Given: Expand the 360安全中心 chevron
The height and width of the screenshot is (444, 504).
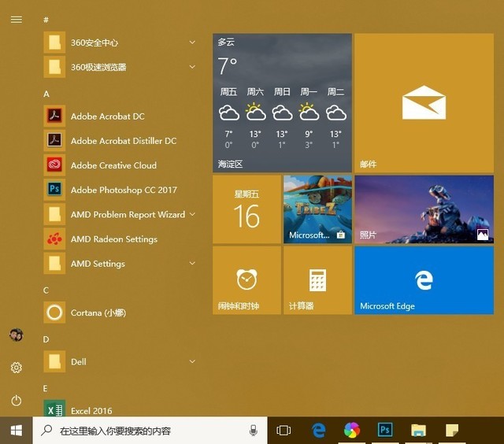Looking at the screenshot, I should pyautogui.click(x=192, y=43).
